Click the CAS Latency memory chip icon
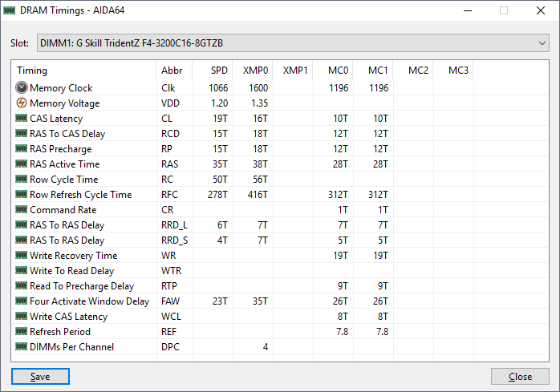The width and height of the screenshot is (560, 392). pos(22,119)
